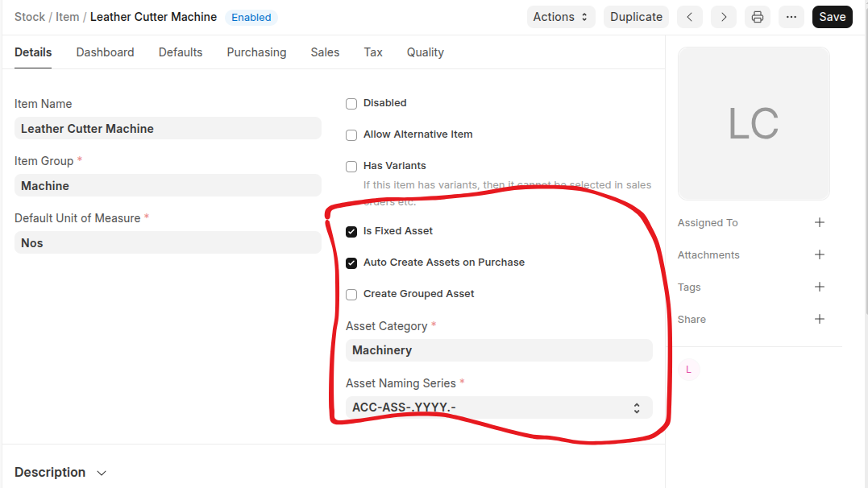Image resolution: width=868 pixels, height=488 pixels.
Task: Open Asset Naming Series dropdown
Action: (x=498, y=407)
